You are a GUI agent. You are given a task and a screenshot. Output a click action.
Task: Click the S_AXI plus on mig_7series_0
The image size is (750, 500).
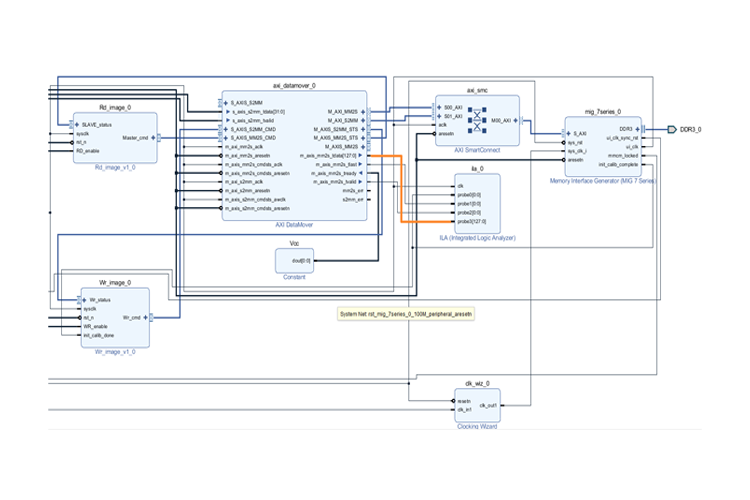[x=569, y=133]
